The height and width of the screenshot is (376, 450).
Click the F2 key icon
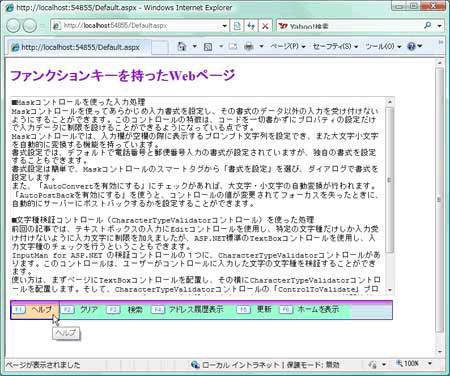point(67,310)
